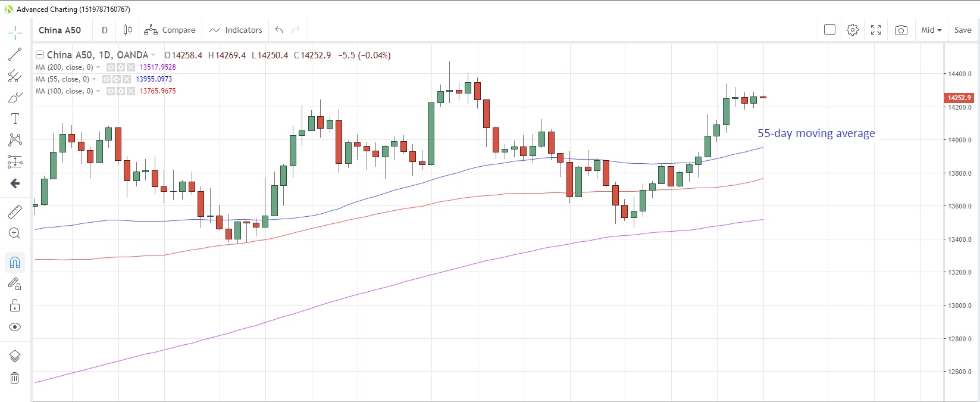Collapse the China A50 legend box
This screenshot has width=980, height=402.
[x=39, y=55]
